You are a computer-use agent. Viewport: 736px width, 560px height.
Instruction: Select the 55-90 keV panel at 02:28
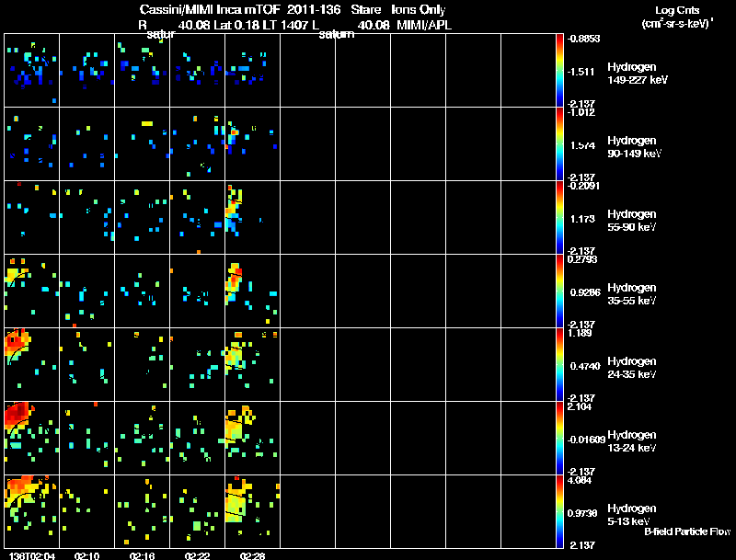(x=252, y=218)
